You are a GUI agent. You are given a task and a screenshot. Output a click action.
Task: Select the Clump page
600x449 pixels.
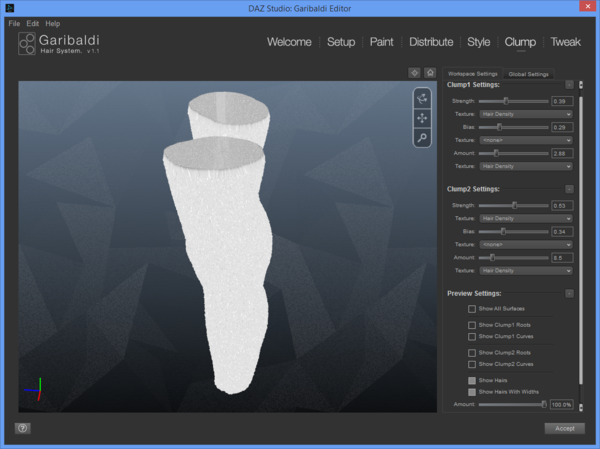coord(520,42)
